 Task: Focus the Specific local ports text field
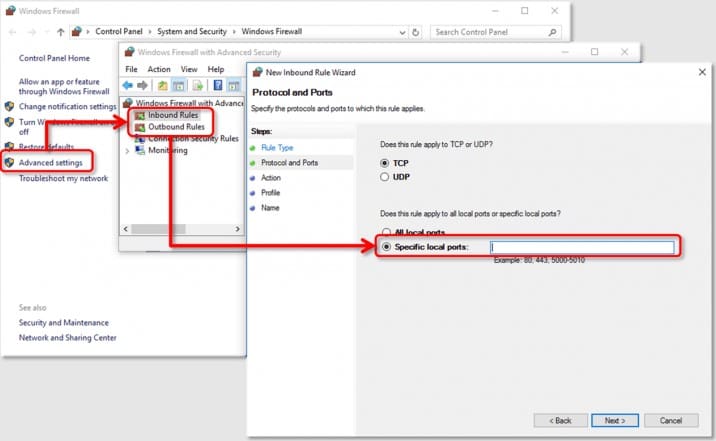(x=582, y=247)
